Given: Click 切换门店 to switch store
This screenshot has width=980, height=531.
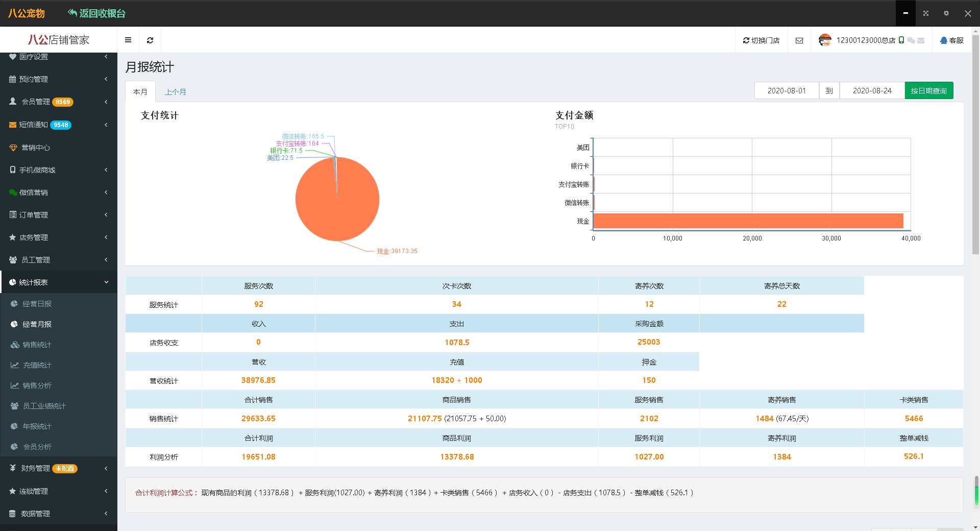Looking at the screenshot, I should click(761, 40).
